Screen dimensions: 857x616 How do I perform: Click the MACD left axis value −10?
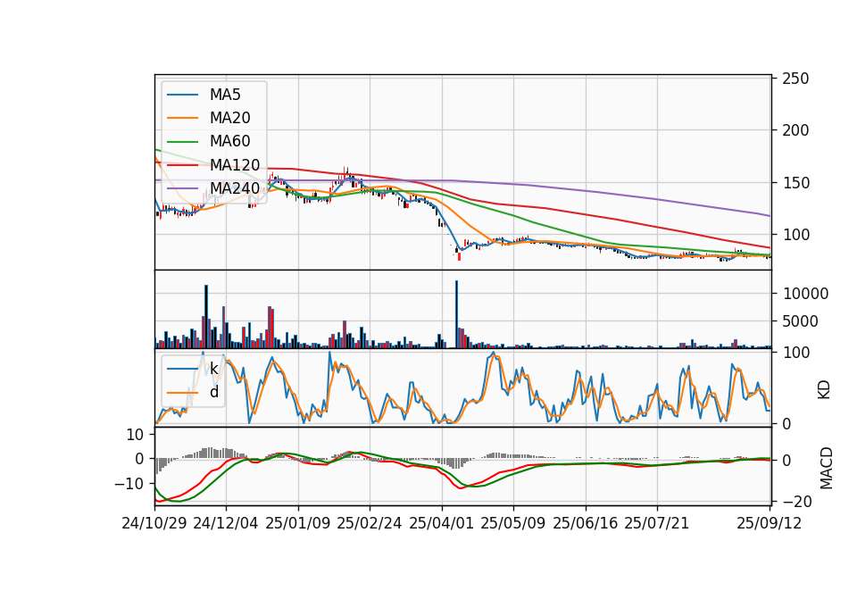pyautogui.click(x=129, y=484)
